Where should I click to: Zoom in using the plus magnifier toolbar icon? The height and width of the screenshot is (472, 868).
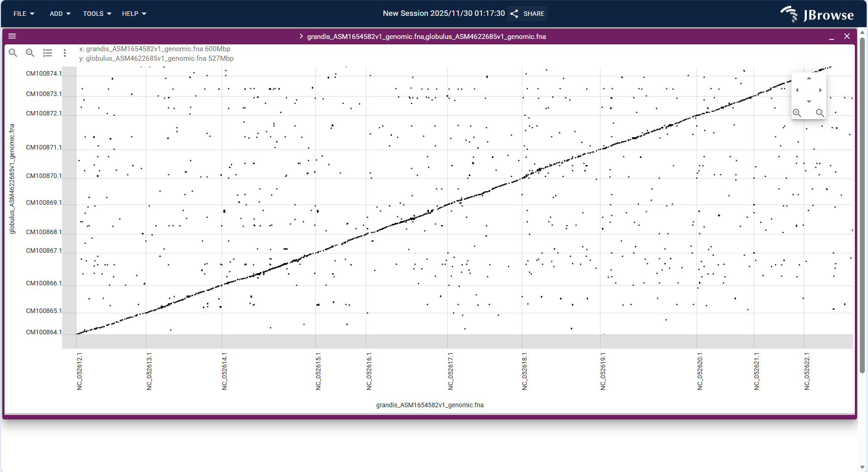pyautogui.click(x=29, y=53)
